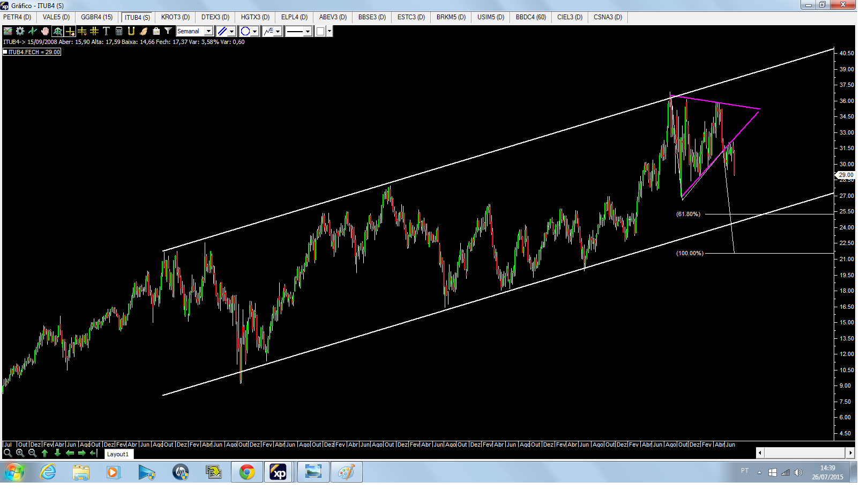Switch to the VALE5 (D) tab
This screenshot has width=868, height=489.
[x=57, y=17]
